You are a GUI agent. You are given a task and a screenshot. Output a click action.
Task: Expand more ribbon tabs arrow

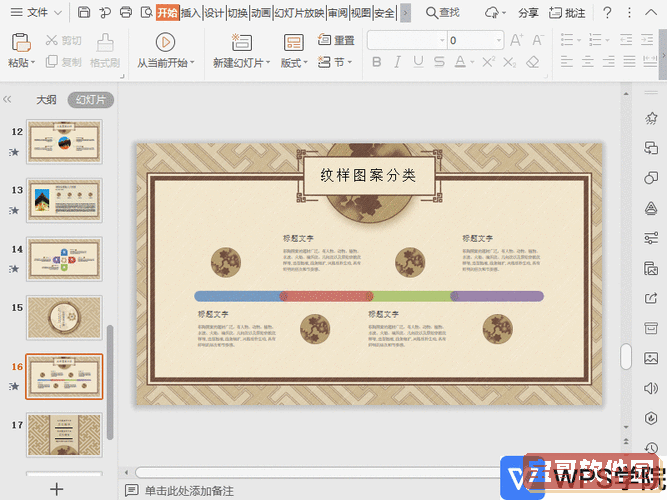[405, 13]
